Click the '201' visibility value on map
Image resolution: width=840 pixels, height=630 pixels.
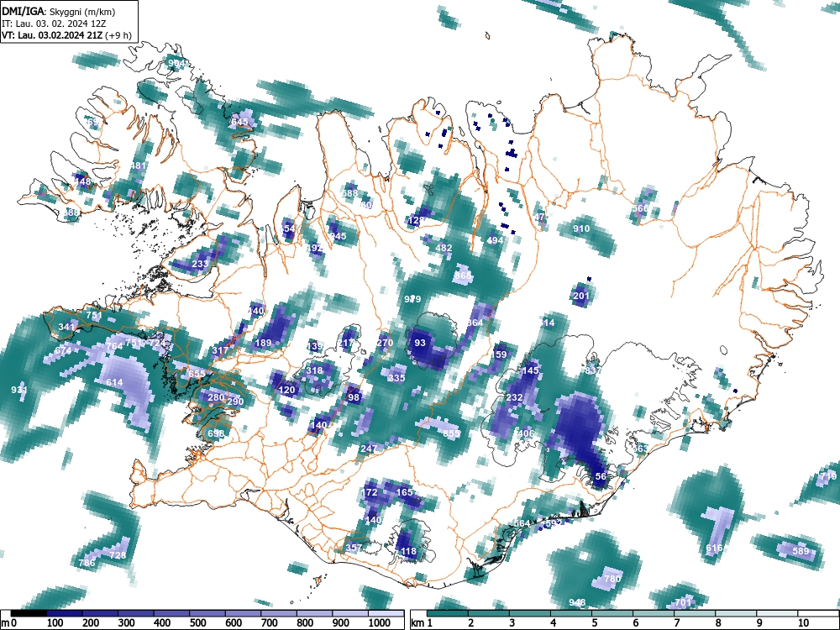coord(581,296)
